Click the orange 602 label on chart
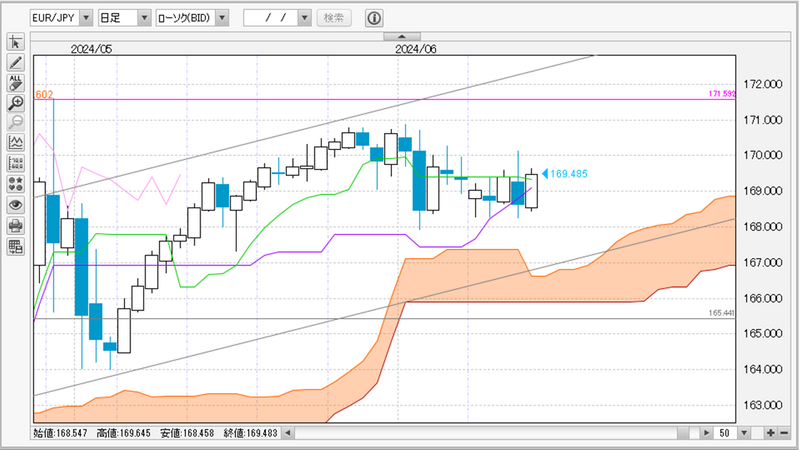This screenshot has width=800, height=450. pos(44,94)
